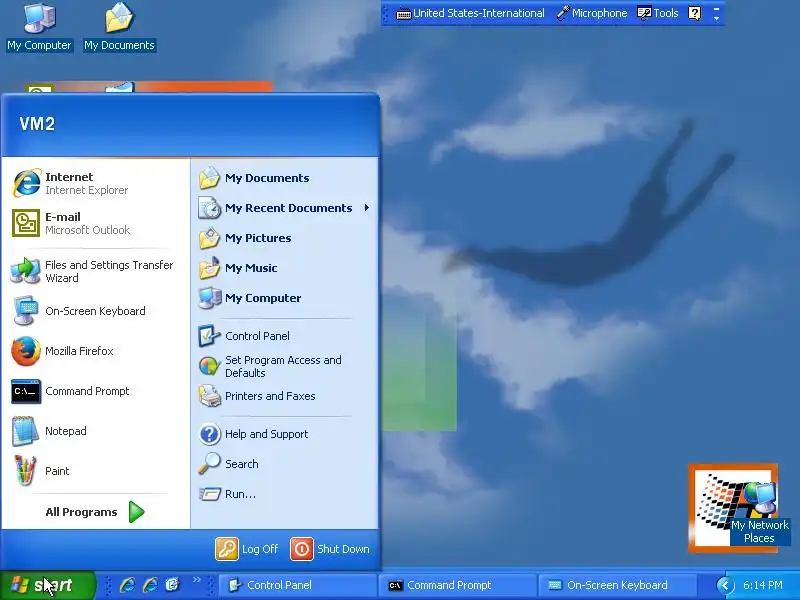Click the Shut Down button
The height and width of the screenshot is (600, 800).
330,549
